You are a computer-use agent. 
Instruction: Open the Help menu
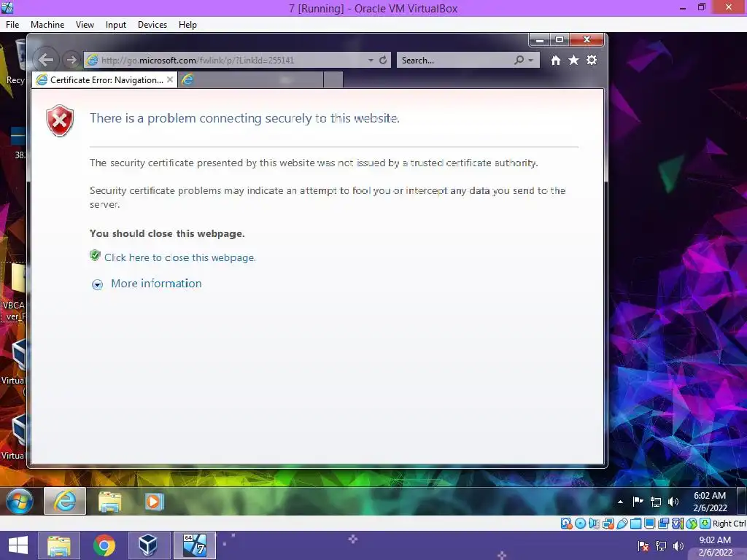[187, 25]
